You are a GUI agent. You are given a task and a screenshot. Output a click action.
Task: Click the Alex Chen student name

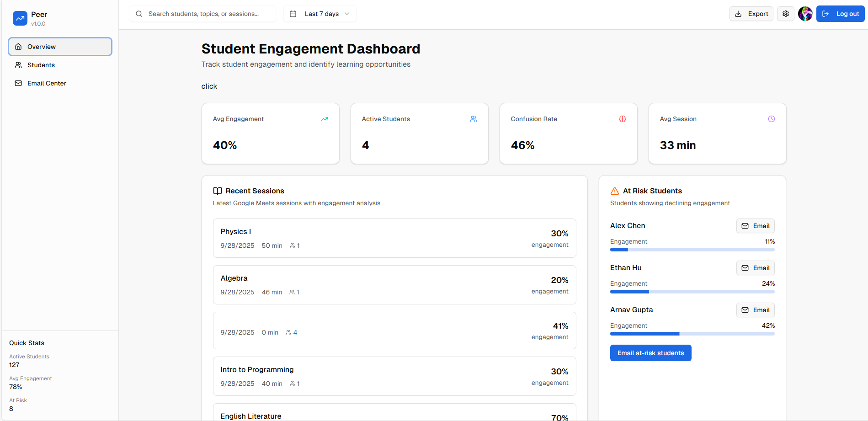coord(628,226)
